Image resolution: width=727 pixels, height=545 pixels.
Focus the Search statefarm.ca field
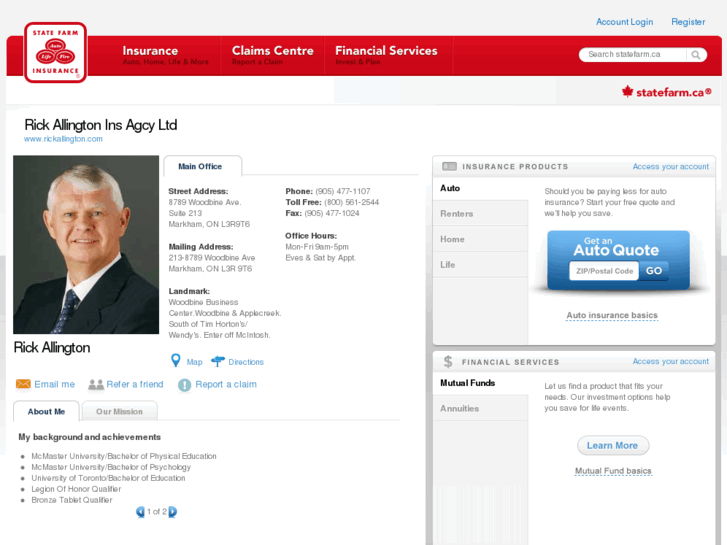[x=632, y=54]
